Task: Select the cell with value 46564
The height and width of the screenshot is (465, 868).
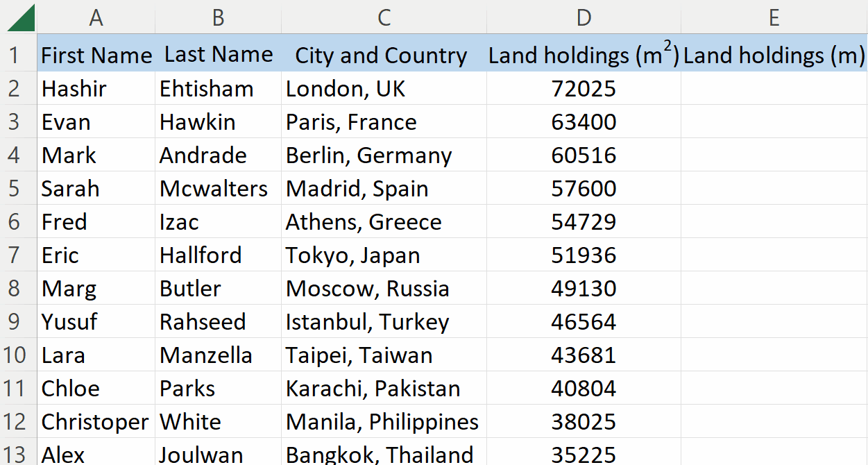Action: point(584,321)
